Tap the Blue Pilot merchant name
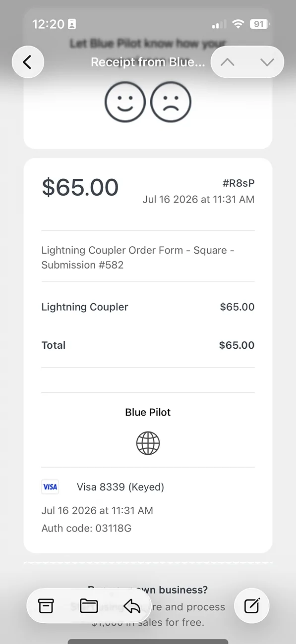This screenshot has height=644, width=296. click(148, 412)
